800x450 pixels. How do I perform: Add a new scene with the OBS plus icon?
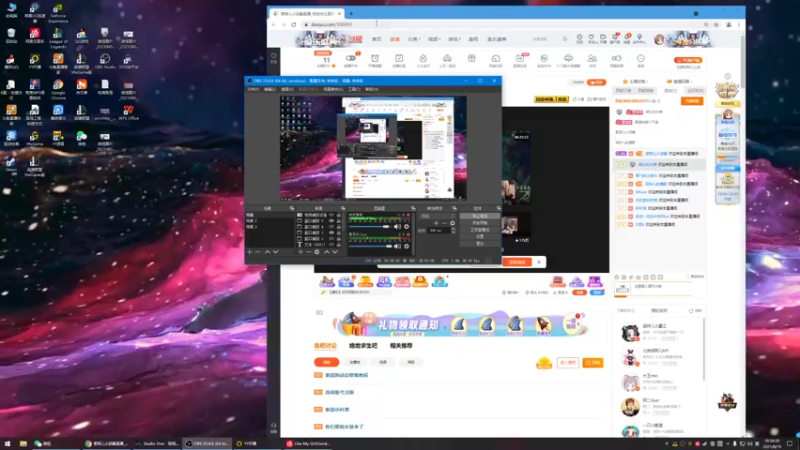pyautogui.click(x=249, y=252)
